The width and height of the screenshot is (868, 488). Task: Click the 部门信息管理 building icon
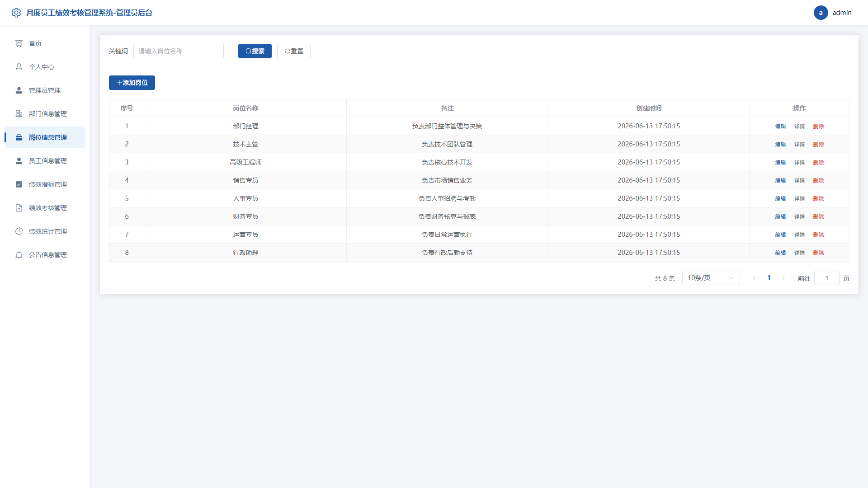pos(19,114)
